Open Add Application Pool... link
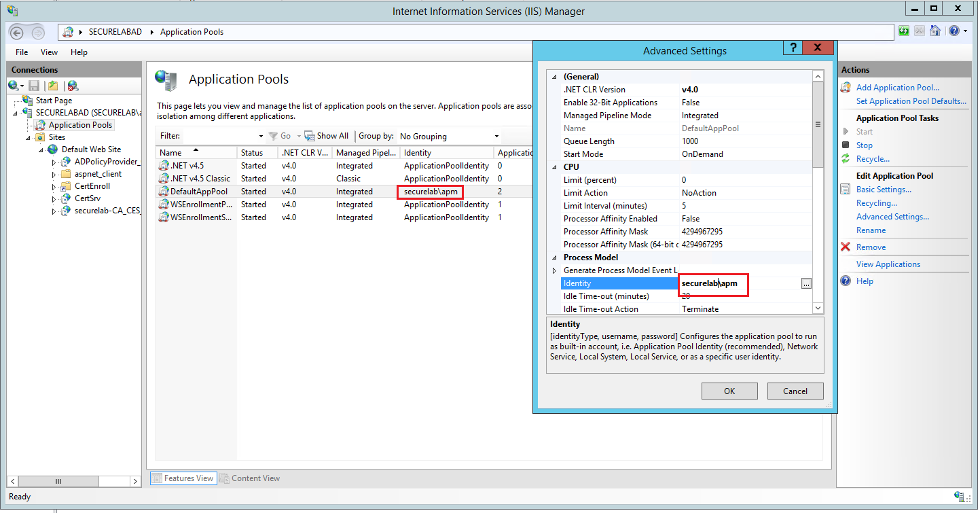This screenshot has height=513, width=980. (898, 88)
